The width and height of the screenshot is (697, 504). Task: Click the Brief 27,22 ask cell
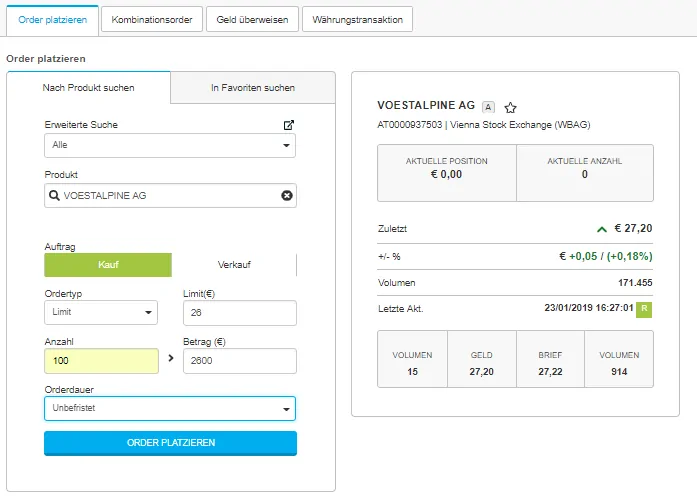[550, 359]
